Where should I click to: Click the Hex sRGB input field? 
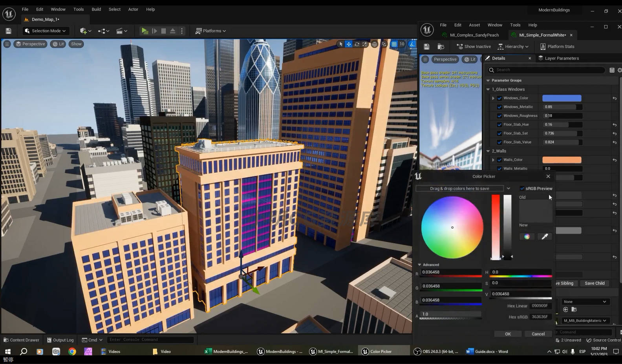point(540,317)
